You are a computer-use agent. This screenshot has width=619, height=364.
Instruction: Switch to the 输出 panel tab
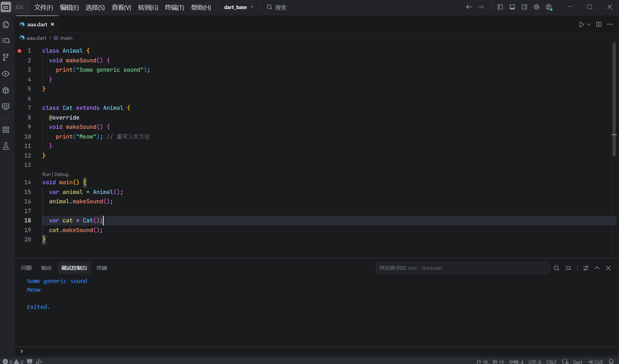click(x=46, y=268)
